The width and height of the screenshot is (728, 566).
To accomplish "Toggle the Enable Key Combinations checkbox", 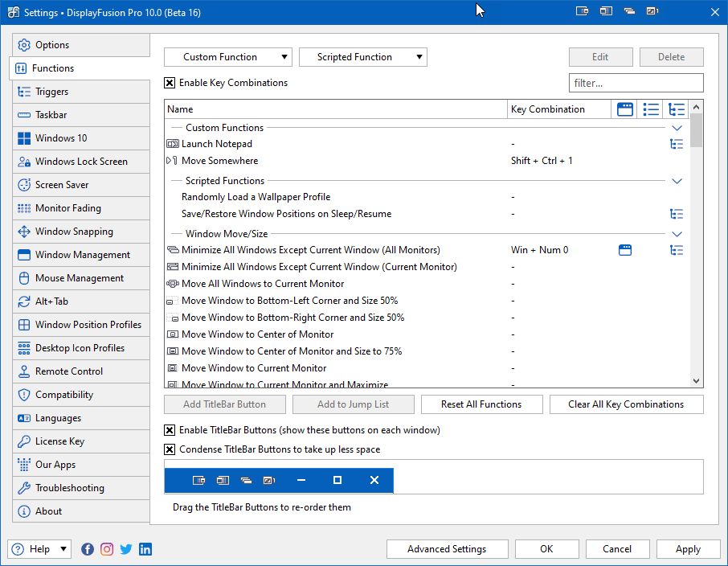I will 170,83.
